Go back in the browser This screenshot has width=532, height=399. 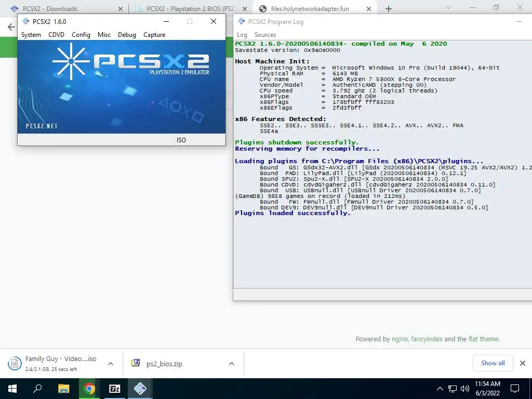[11, 27]
